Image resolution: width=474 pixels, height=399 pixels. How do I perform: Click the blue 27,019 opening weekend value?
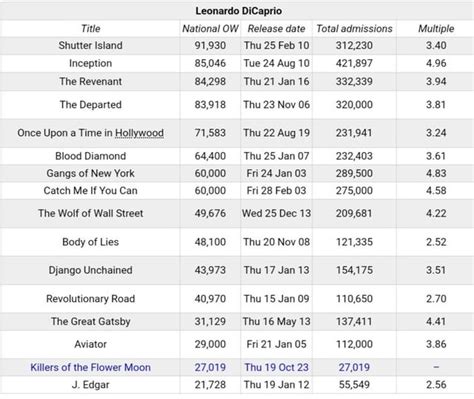click(210, 367)
